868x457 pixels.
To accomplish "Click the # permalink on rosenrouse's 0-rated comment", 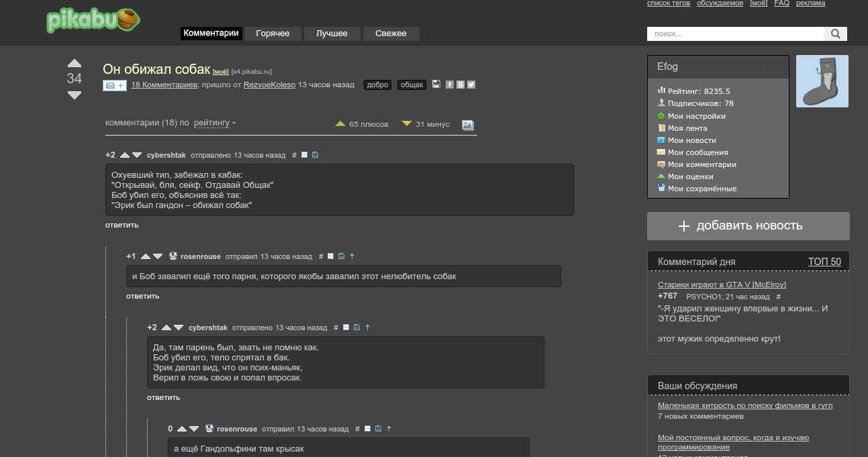I will [x=357, y=429].
